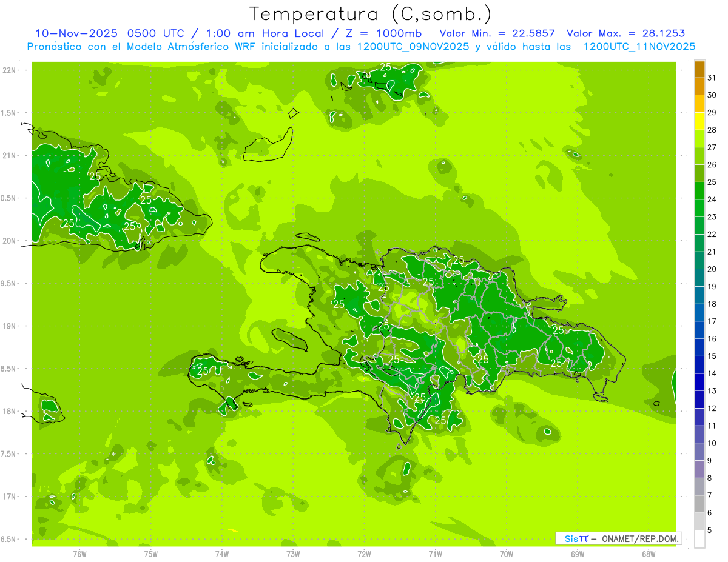Click the longitude axis label "73W"

293,554
